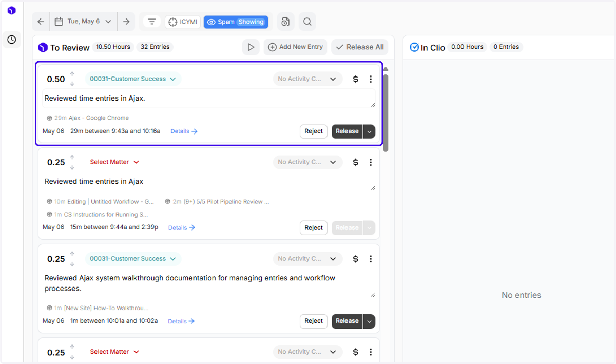This screenshot has width=616, height=364.
Task: Toggle billable dollar icon on bottom entry
Action: pos(355,352)
